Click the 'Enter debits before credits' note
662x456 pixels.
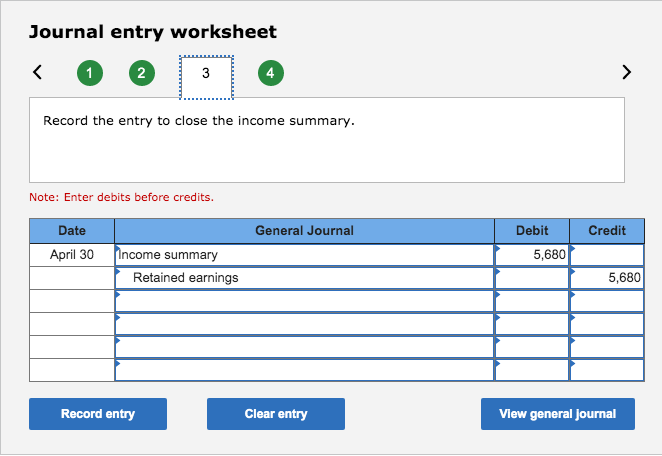[122, 197]
